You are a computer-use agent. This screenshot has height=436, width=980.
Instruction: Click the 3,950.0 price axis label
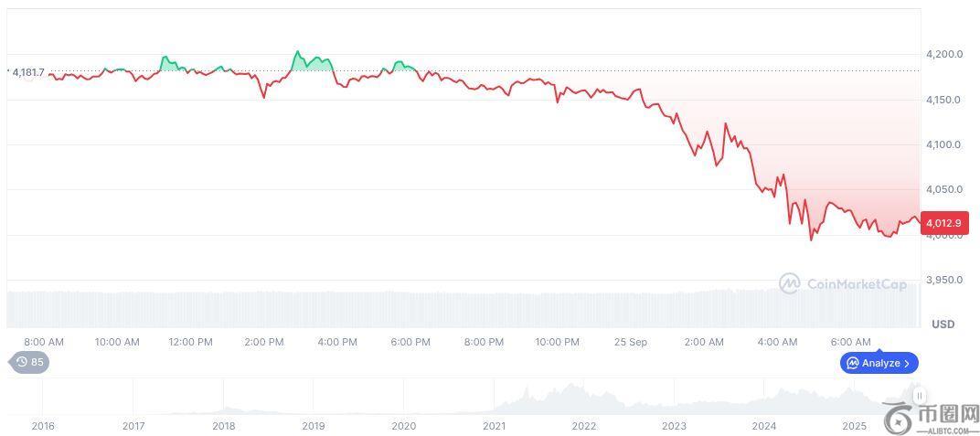[943, 280]
